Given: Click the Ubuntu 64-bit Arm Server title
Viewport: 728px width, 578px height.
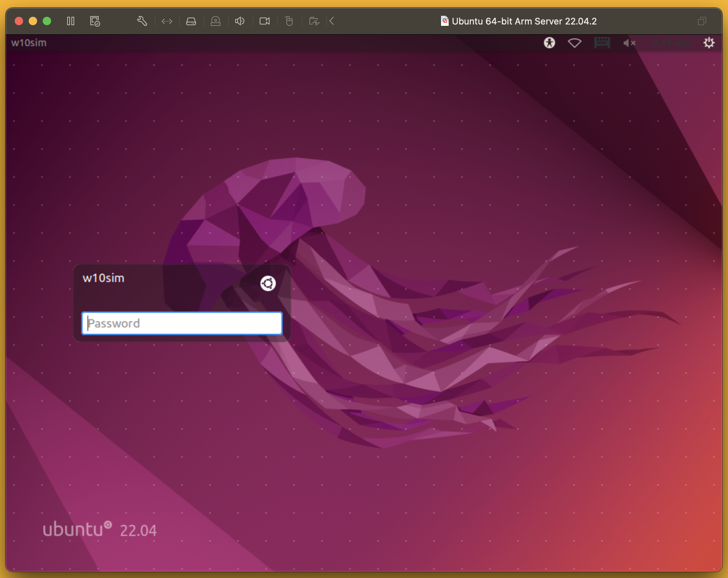Looking at the screenshot, I should coord(524,21).
